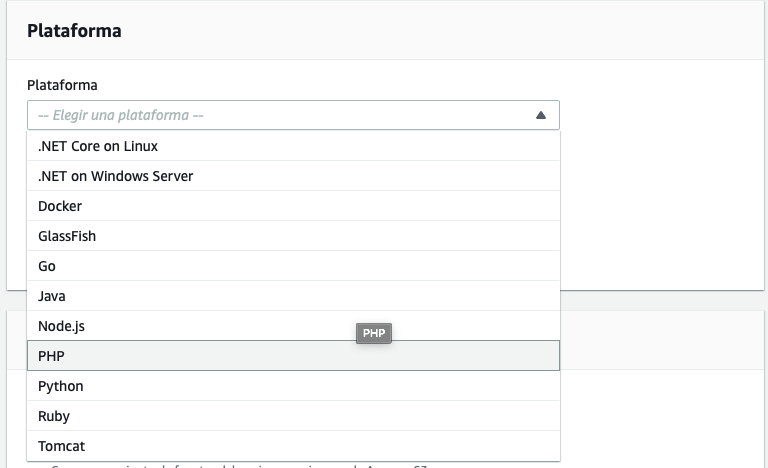Select Node.js platform option
This screenshot has width=768, height=468.
coord(293,325)
